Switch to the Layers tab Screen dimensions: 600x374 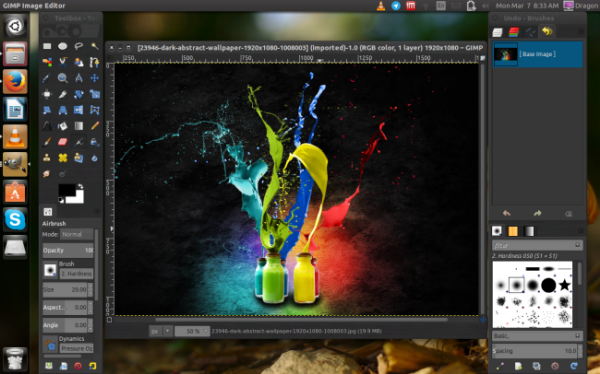[x=497, y=32]
